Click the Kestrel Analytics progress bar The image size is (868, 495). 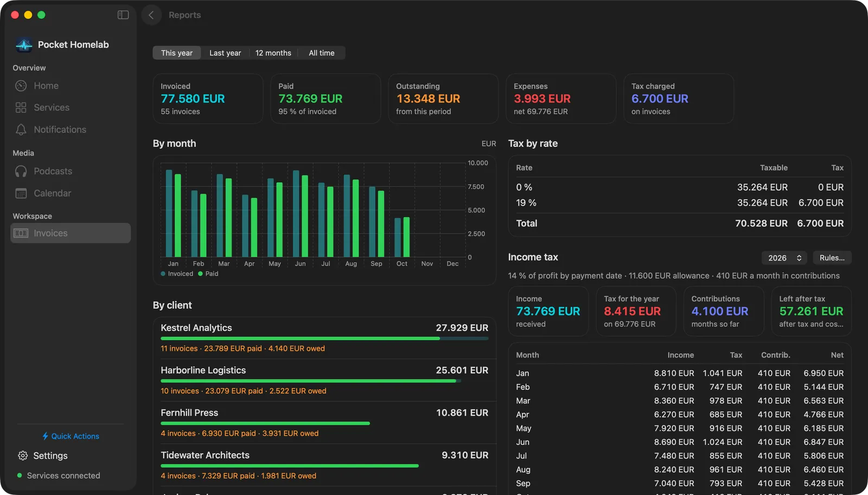coord(324,339)
